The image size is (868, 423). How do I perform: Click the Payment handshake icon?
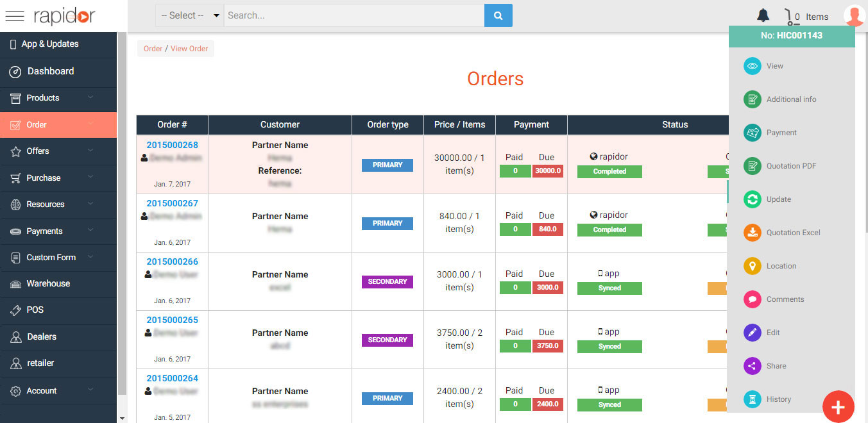click(752, 133)
